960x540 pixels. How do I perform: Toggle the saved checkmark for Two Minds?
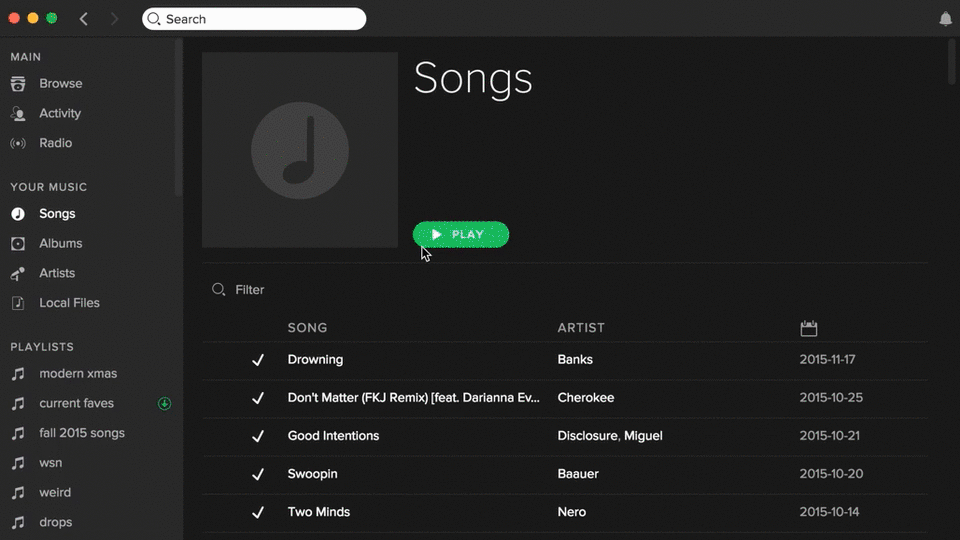(x=258, y=512)
